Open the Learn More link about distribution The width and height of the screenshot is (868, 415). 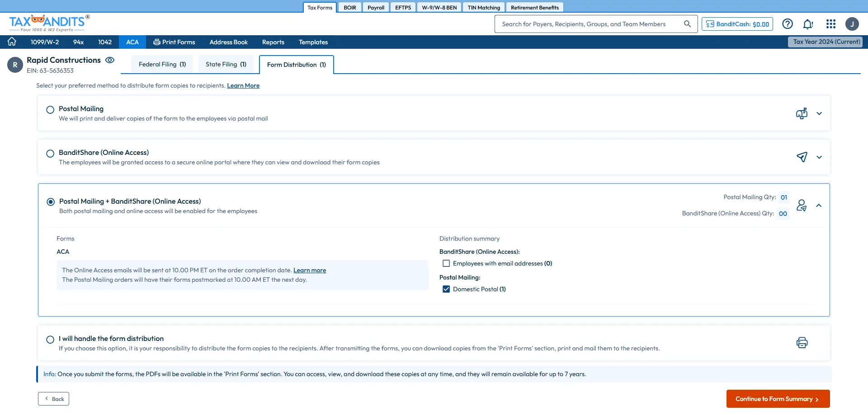click(x=243, y=85)
